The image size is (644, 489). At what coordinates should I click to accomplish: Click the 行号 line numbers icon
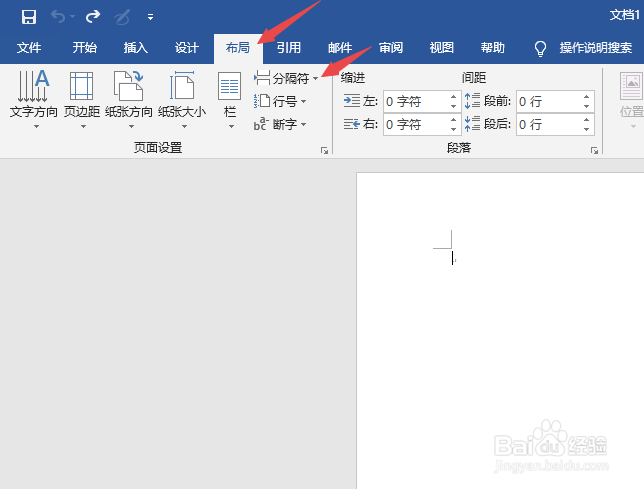tap(262, 101)
